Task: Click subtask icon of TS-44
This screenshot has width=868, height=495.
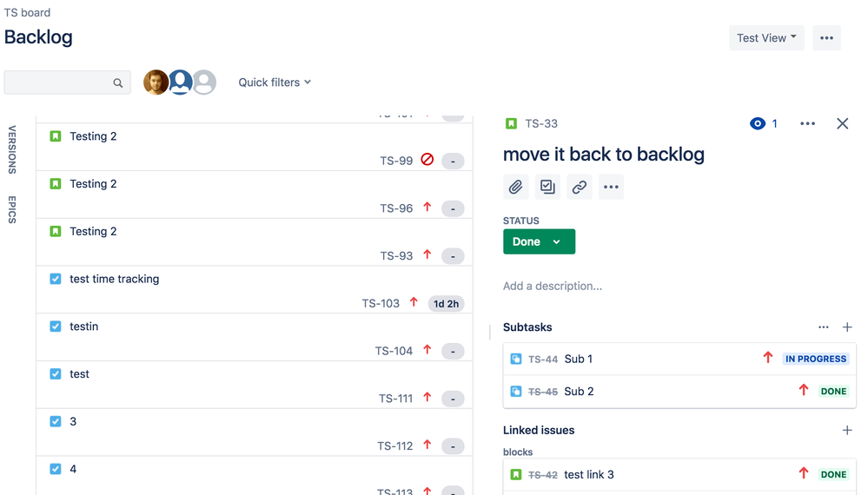Action: pos(516,359)
